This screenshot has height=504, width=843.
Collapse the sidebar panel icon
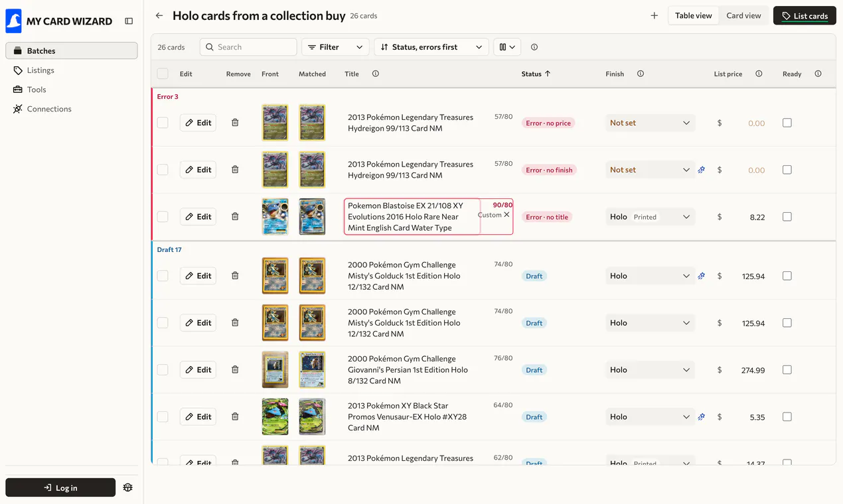point(129,21)
